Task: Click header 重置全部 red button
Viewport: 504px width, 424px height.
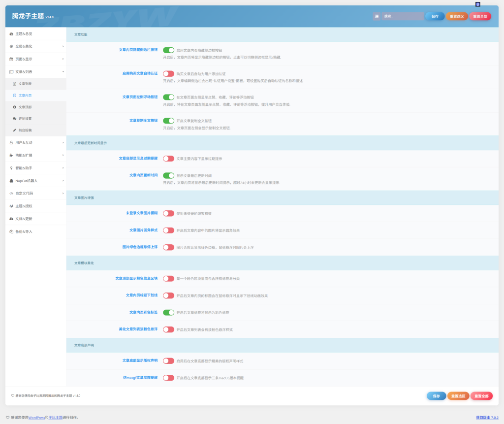Action: tap(480, 16)
